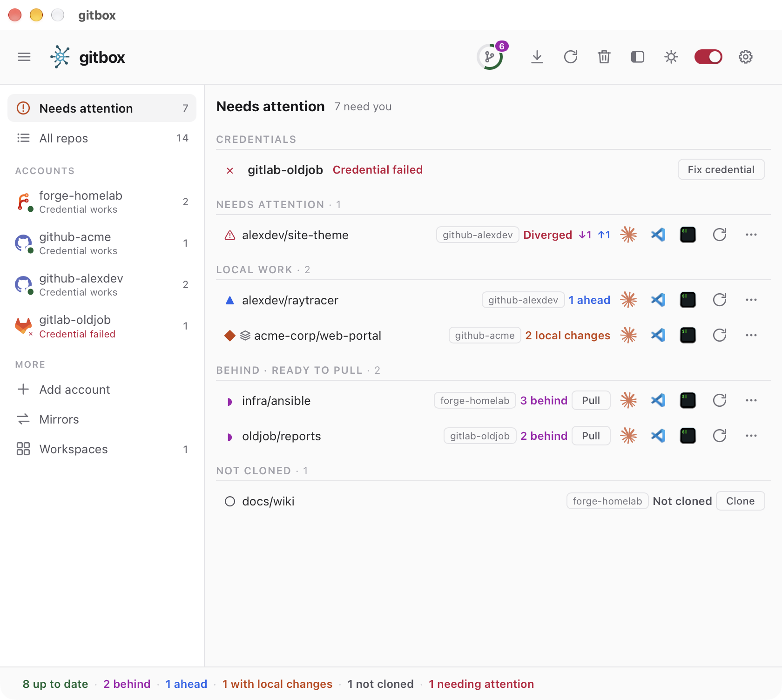Image resolution: width=782 pixels, height=700 pixels.
Task: Refresh the alexdev/raytracer repo
Action: pos(720,300)
